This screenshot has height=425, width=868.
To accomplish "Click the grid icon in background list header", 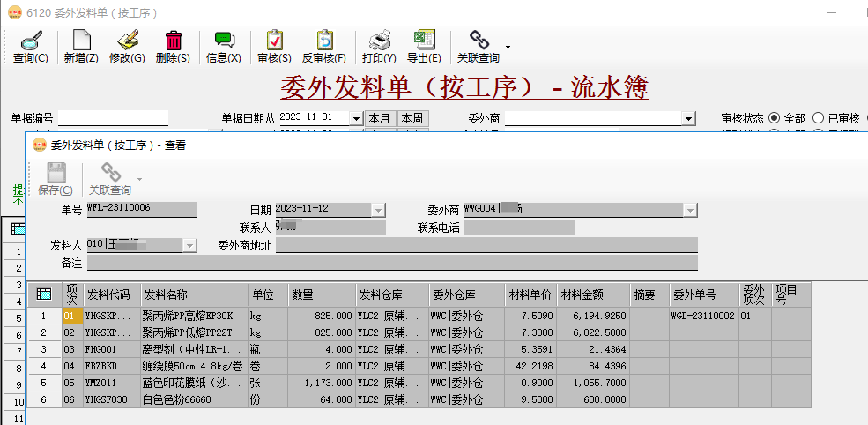I will click(x=18, y=227).
